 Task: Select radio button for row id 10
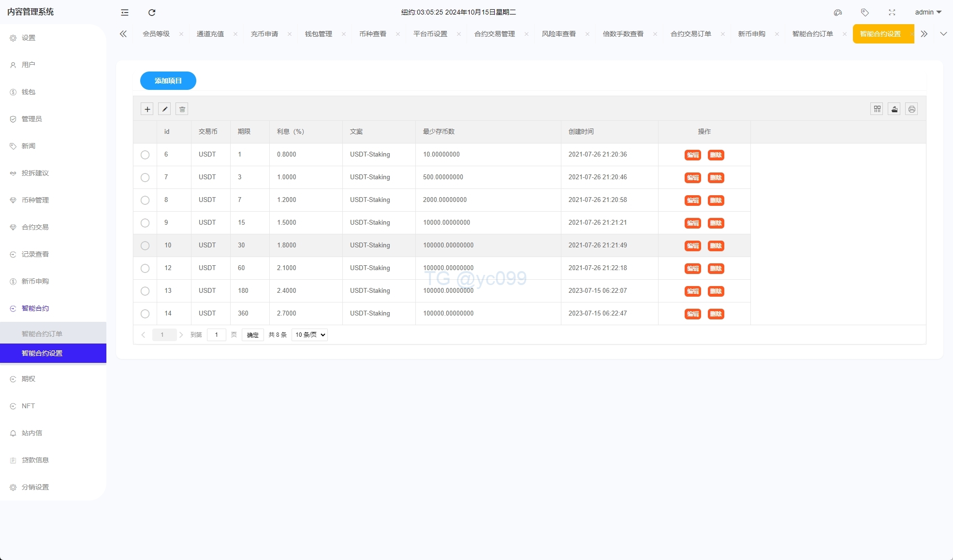click(145, 245)
